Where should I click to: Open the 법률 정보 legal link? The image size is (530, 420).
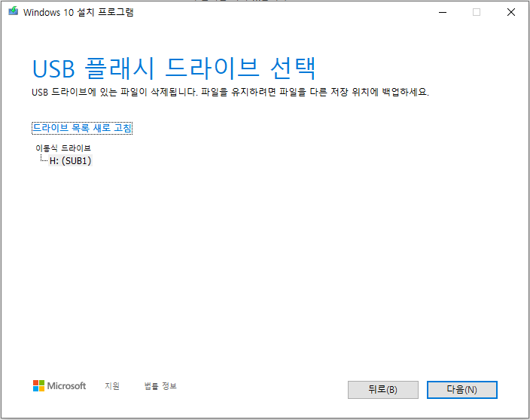click(x=160, y=386)
